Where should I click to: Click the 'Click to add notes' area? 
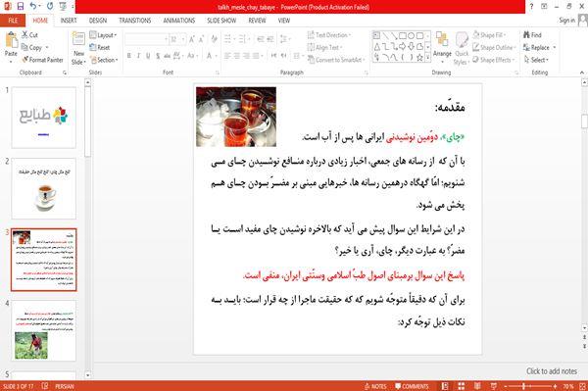tap(551, 371)
